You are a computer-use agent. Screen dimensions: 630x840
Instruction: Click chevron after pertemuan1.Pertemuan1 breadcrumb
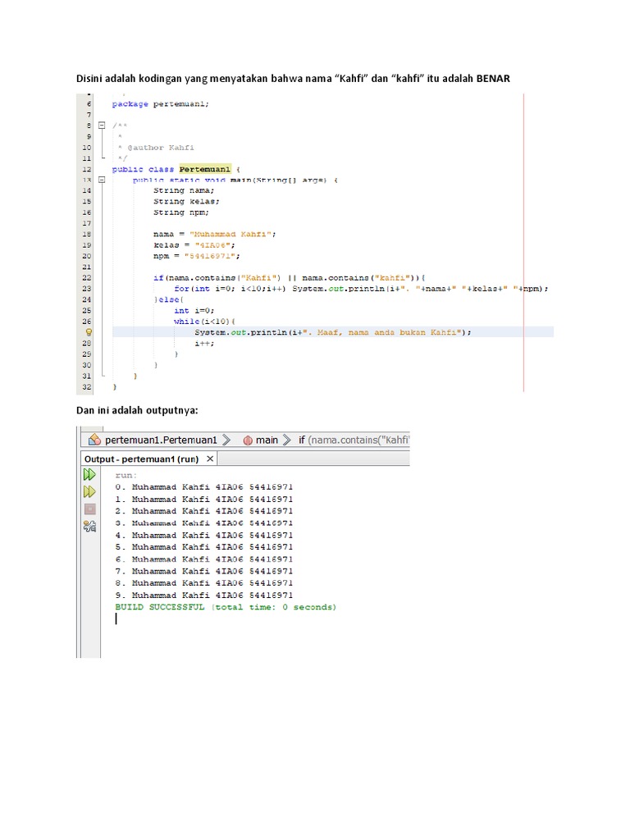click(228, 440)
